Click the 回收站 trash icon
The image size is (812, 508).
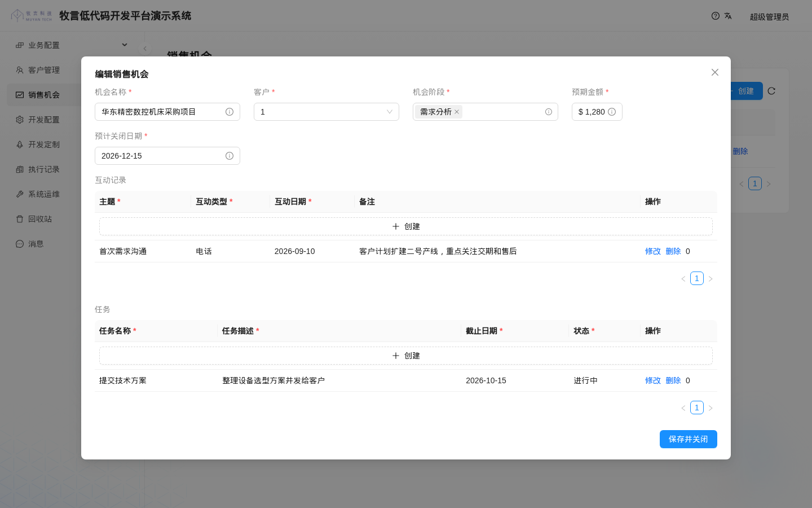pyautogui.click(x=20, y=219)
